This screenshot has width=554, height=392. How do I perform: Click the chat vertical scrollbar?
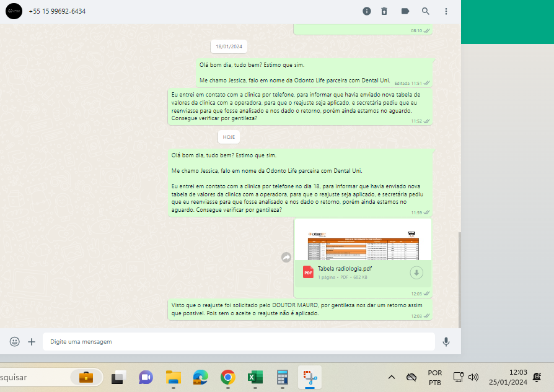[459, 280]
